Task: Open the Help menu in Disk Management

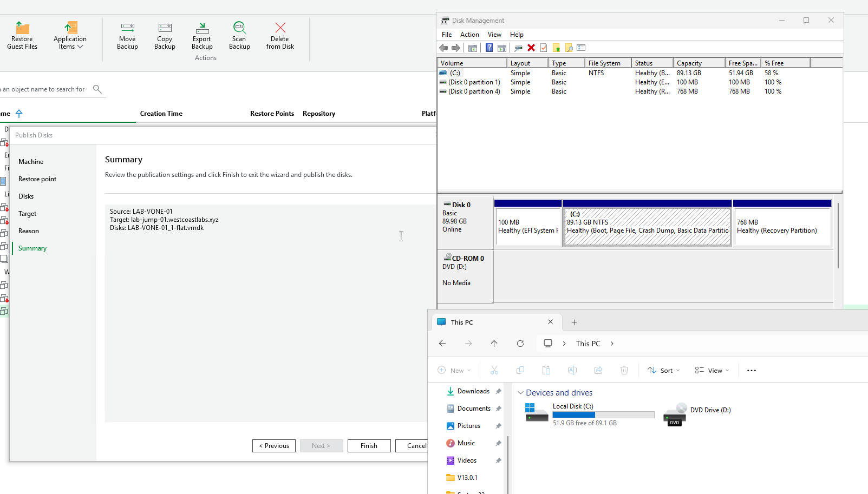Action: [517, 35]
